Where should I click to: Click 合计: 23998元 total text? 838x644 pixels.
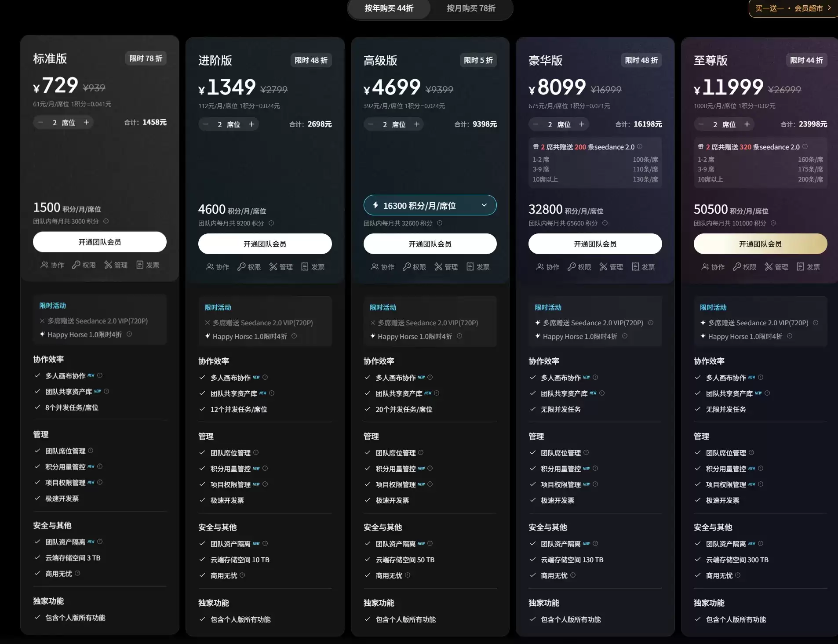click(804, 124)
